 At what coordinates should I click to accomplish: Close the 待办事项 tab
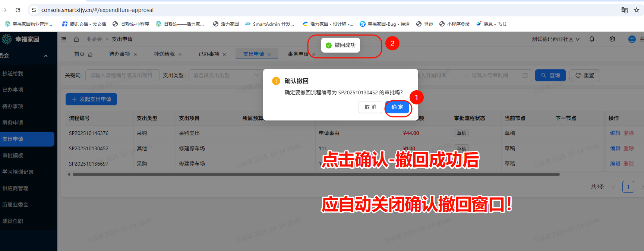pos(135,54)
